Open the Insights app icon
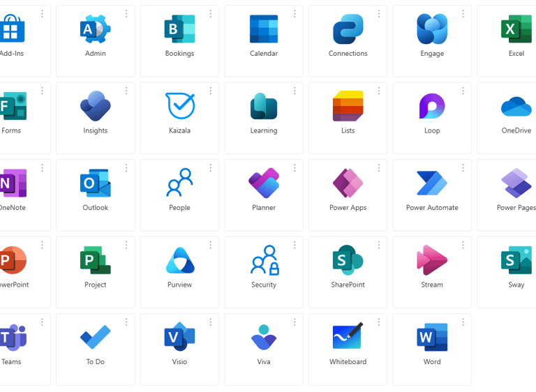 [96, 106]
